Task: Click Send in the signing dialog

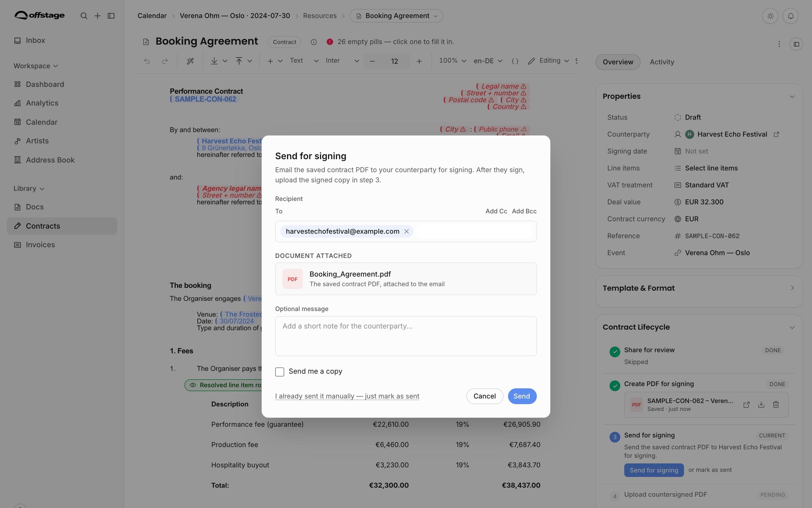Action: (522, 396)
